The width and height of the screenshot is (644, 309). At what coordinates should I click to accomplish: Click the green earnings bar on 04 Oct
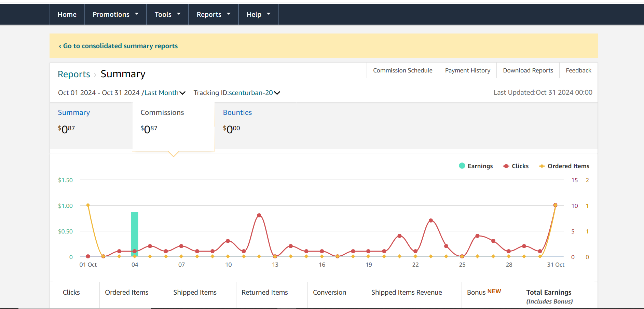tap(135, 234)
